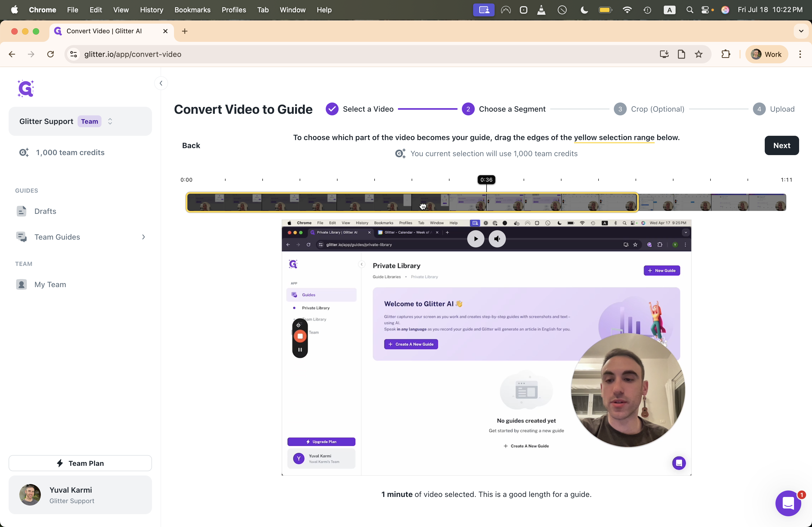Click the Choose a Segment step

(x=504, y=109)
